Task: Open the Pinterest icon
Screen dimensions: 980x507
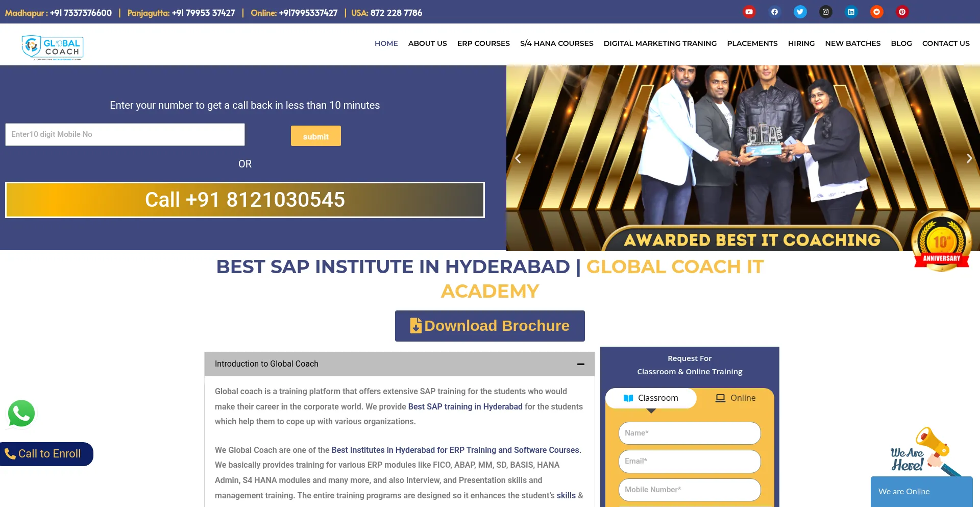Action: click(x=902, y=12)
